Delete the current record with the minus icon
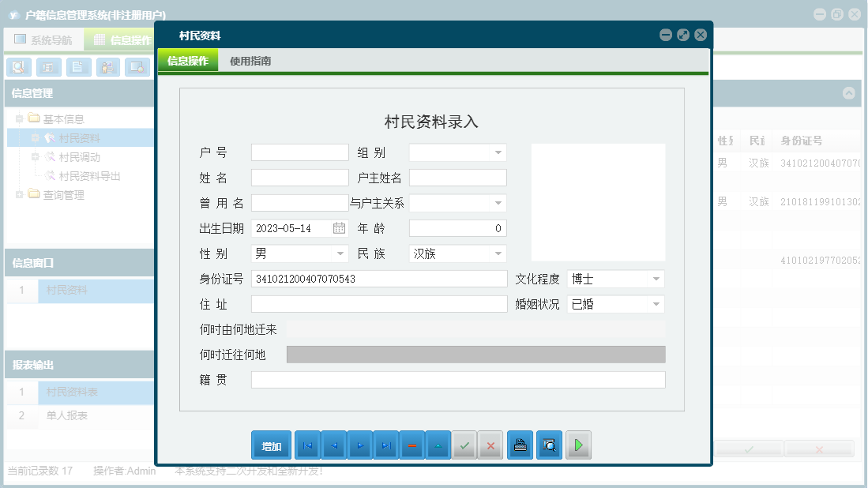Image resolution: width=868 pixels, height=488 pixels. click(411, 445)
